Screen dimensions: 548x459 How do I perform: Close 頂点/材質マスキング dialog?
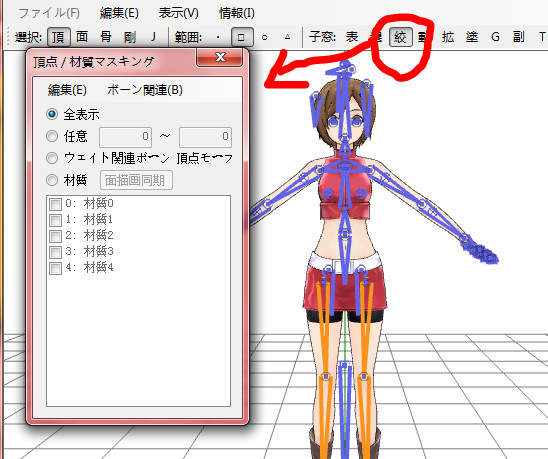click(x=220, y=57)
